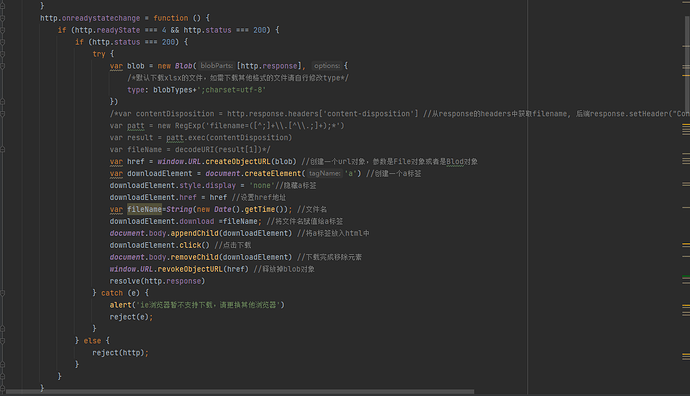Click the 'resolve' function call

click(125, 281)
